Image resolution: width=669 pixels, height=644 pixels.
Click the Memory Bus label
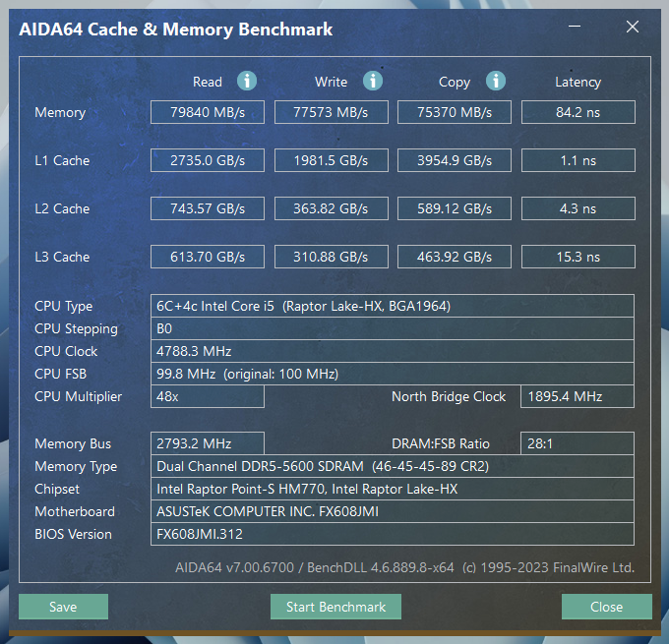(x=73, y=444)
